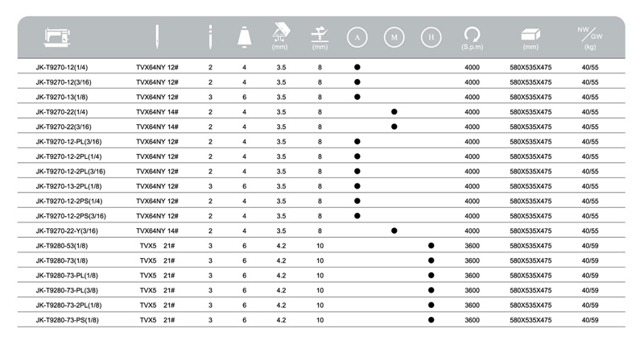Click needle TVX64NY 14# in JK-T9270-22(3/16) row
The height and width of the screenshot is (341, 644).
click(156, 127)
